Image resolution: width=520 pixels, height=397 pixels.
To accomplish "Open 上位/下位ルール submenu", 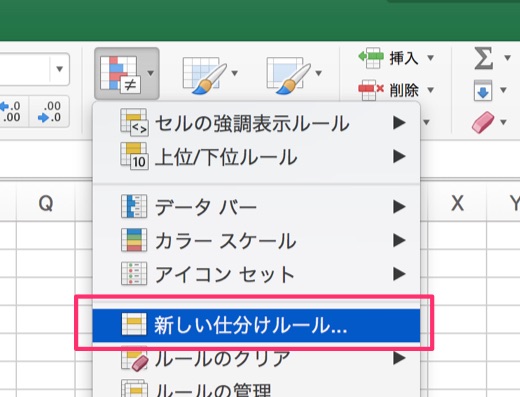I will [x=256, y=157].
